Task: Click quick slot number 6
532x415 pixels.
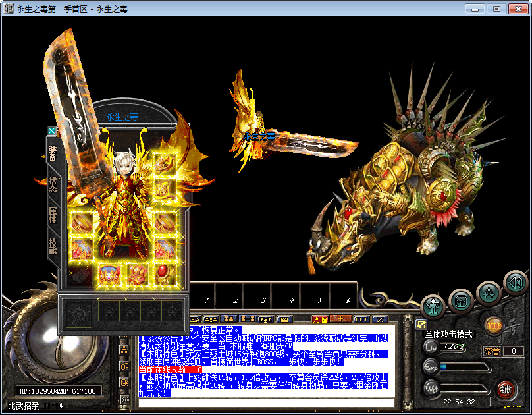Action: pyautogui.click(x=342, y=296)
